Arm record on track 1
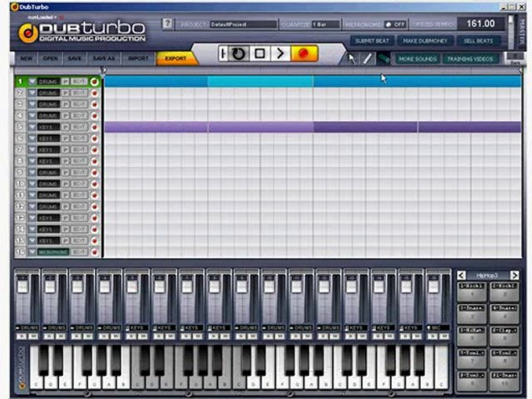 tap(94, 82)
